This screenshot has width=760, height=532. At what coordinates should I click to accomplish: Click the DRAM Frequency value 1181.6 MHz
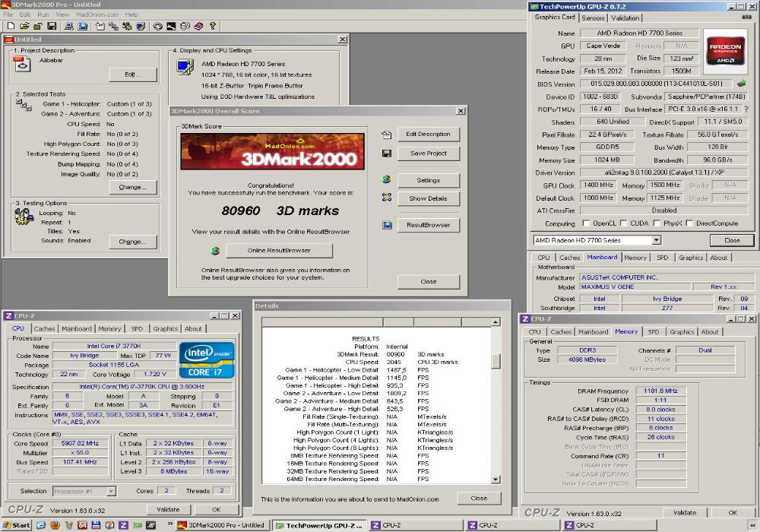click(660, 391)
